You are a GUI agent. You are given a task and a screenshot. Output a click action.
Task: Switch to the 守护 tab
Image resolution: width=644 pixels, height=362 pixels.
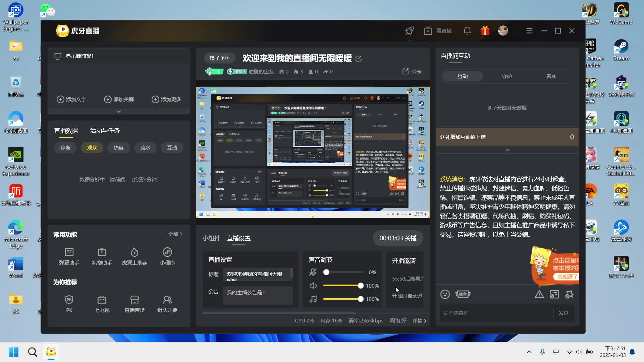[x=507, y=76]
